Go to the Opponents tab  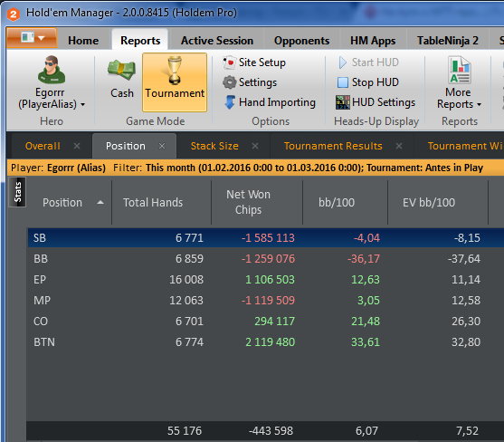coord(301,41)
